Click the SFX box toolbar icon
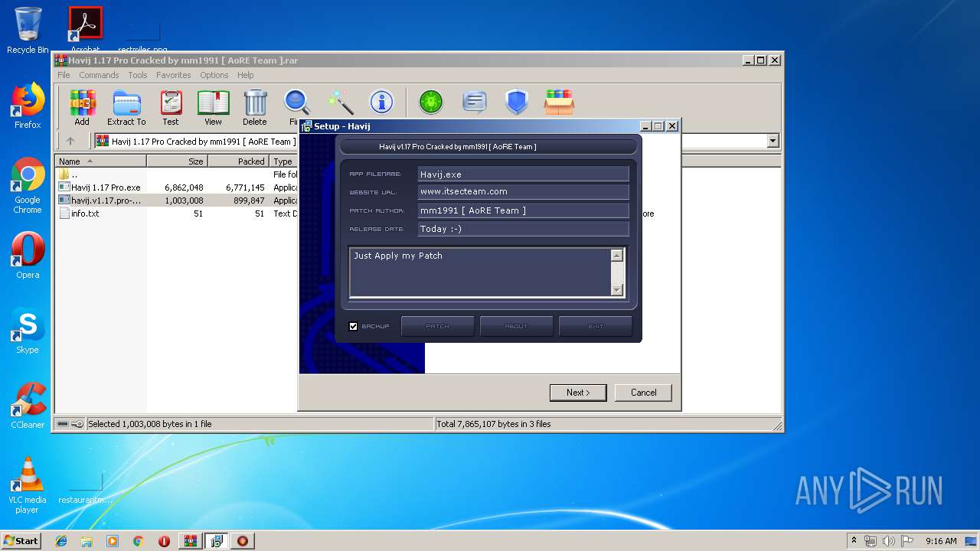 click(x=560, y=102)
